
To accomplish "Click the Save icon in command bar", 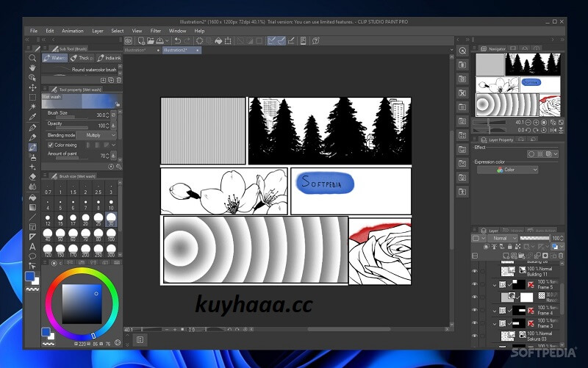I will tap(159, 41).
